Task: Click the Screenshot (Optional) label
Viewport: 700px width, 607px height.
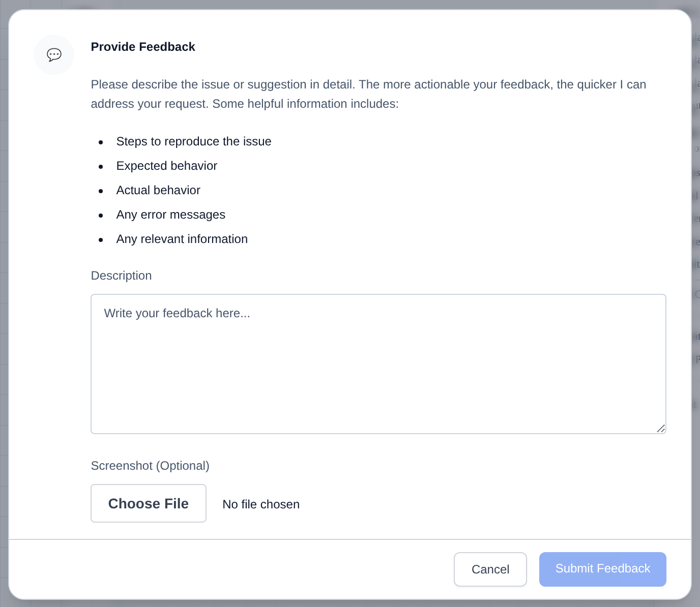Action: pyautogui.click(x=150, y=466)
